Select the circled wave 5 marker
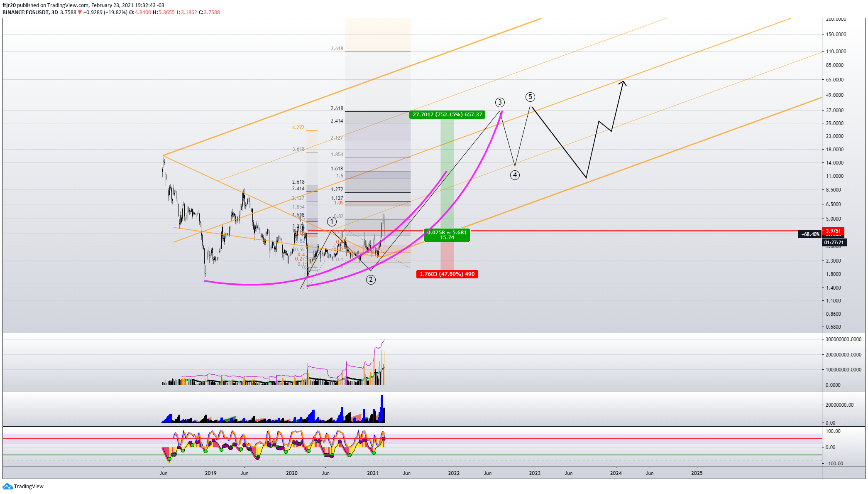This screenshot has height=494, width=868. [x=530, y=97]
